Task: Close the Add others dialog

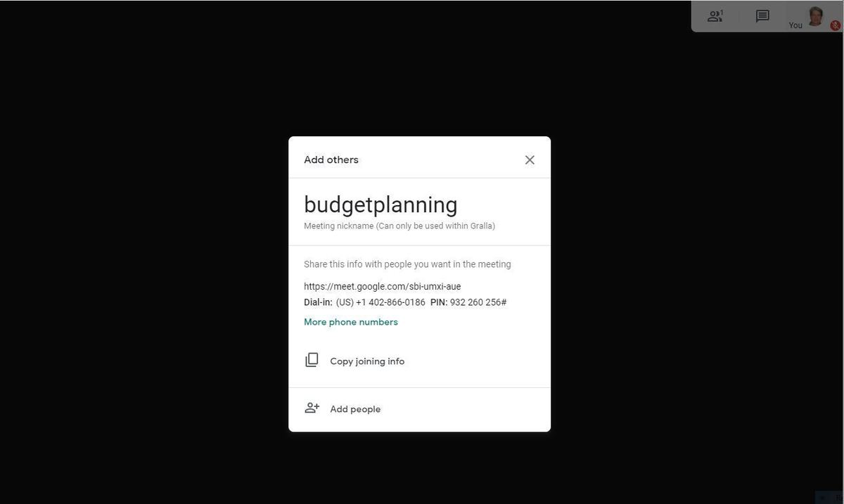Action: click(x=530, y=160)
